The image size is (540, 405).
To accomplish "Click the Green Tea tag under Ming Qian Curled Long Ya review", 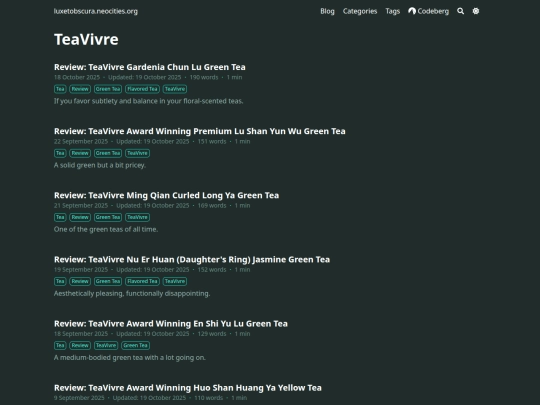I will pos(108,217).
